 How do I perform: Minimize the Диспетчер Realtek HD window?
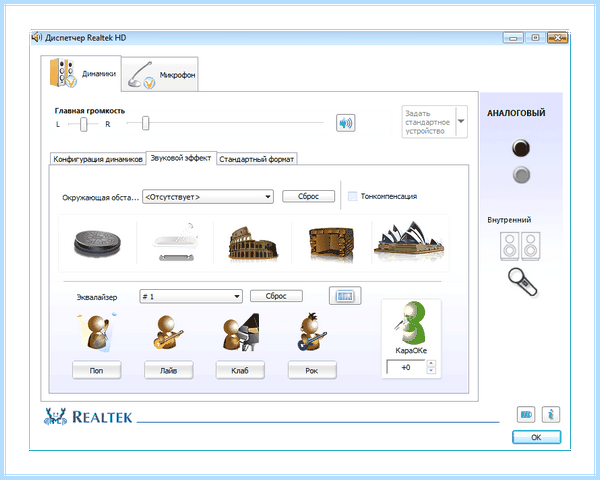click(513, 38)
